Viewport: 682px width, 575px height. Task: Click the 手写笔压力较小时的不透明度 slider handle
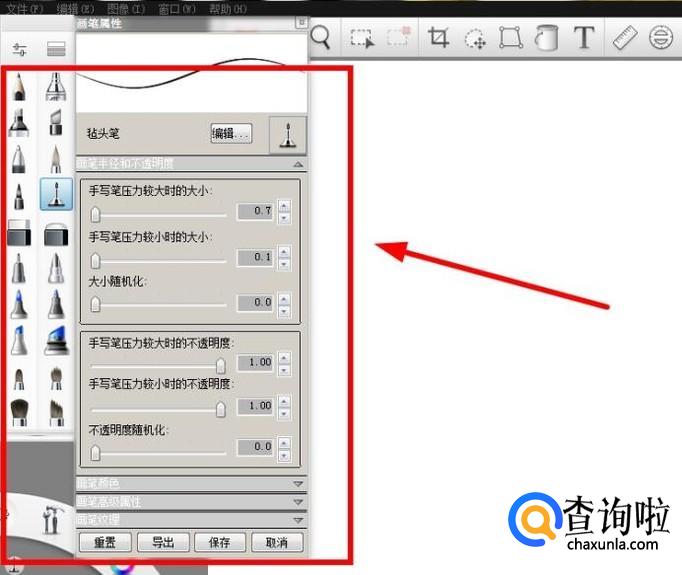tap(221, 409)
